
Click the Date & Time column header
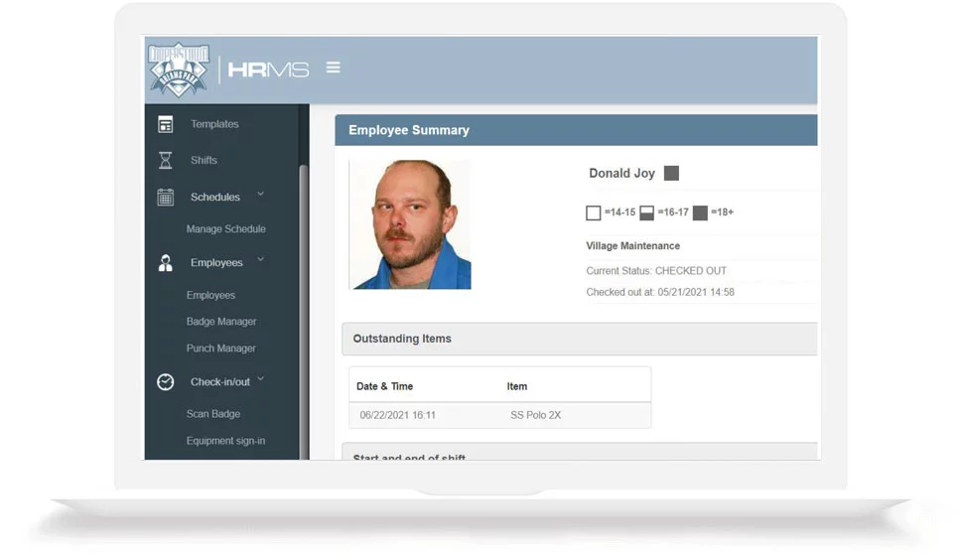(384, 386)
